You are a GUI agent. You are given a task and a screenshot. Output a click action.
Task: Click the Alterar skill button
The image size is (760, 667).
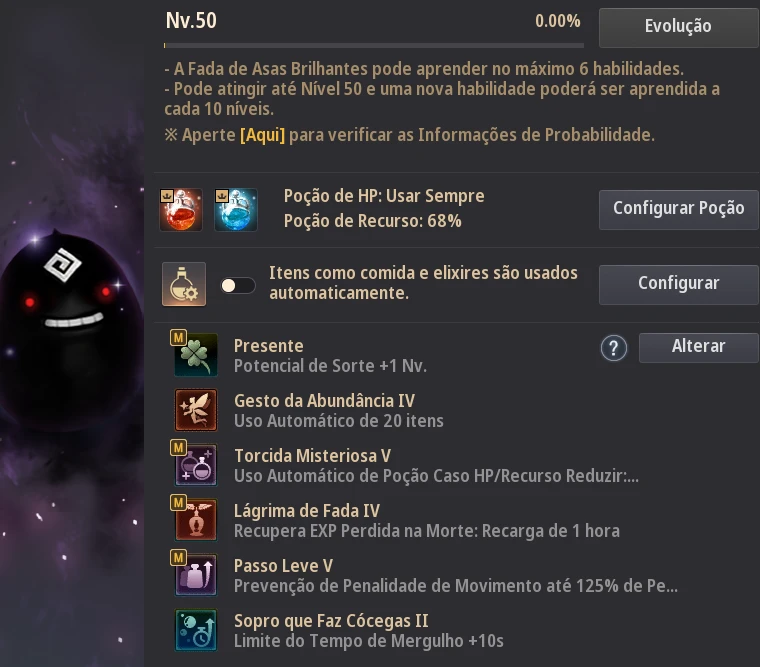pos(698,348)
